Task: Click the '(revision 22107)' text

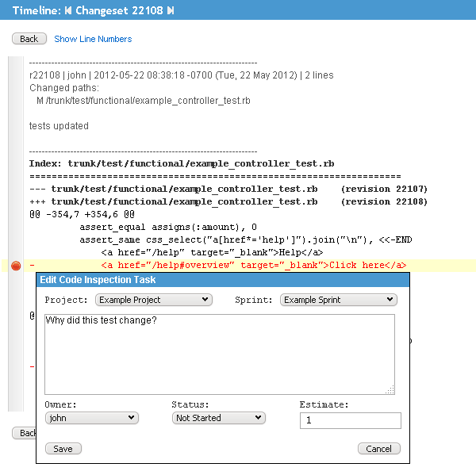Action: [384, 189]
